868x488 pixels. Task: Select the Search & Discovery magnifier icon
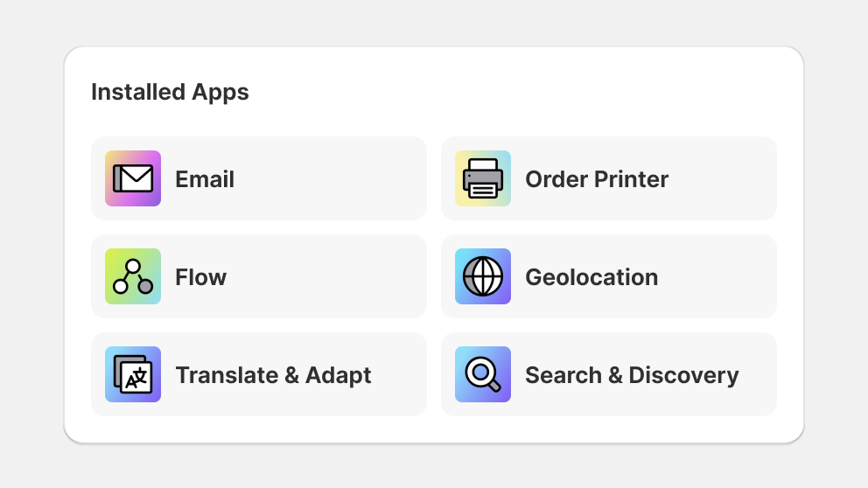pos(483,374)
